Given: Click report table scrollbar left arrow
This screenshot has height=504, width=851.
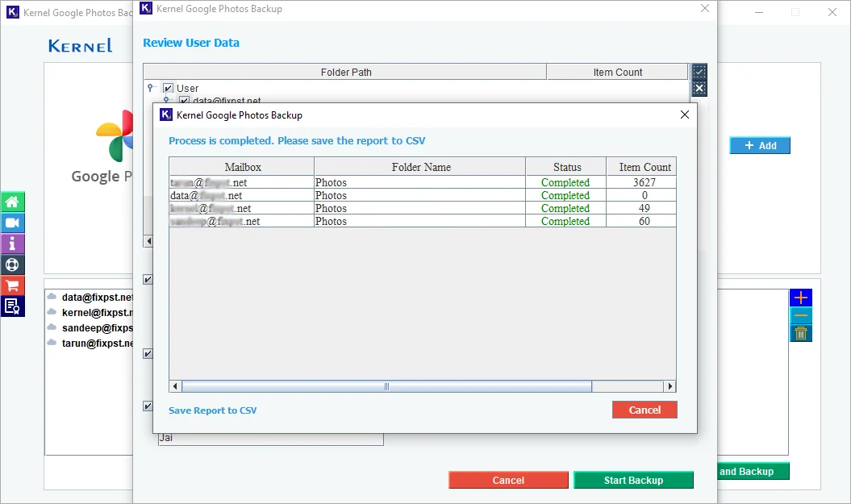Looking at the screenshot, I should point(175,386).
